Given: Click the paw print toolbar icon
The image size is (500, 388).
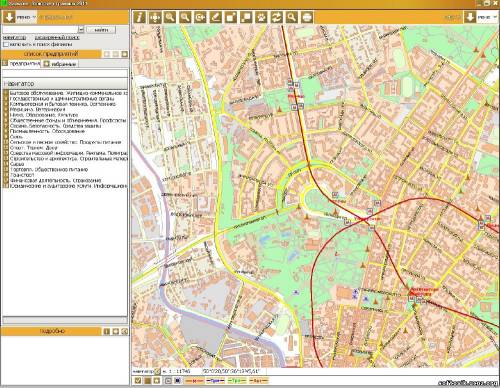Looking at the screenshot, I should coord(261,17).
